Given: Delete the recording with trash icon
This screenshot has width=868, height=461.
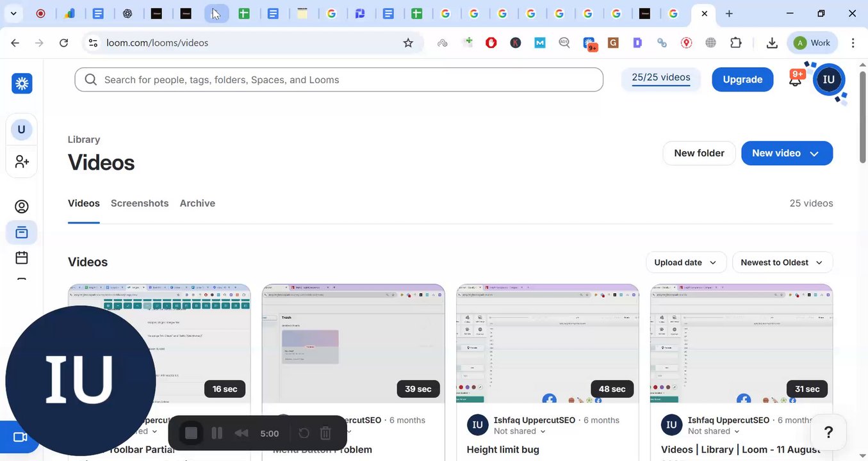Looking at the screenshot, I should point(325,433).
